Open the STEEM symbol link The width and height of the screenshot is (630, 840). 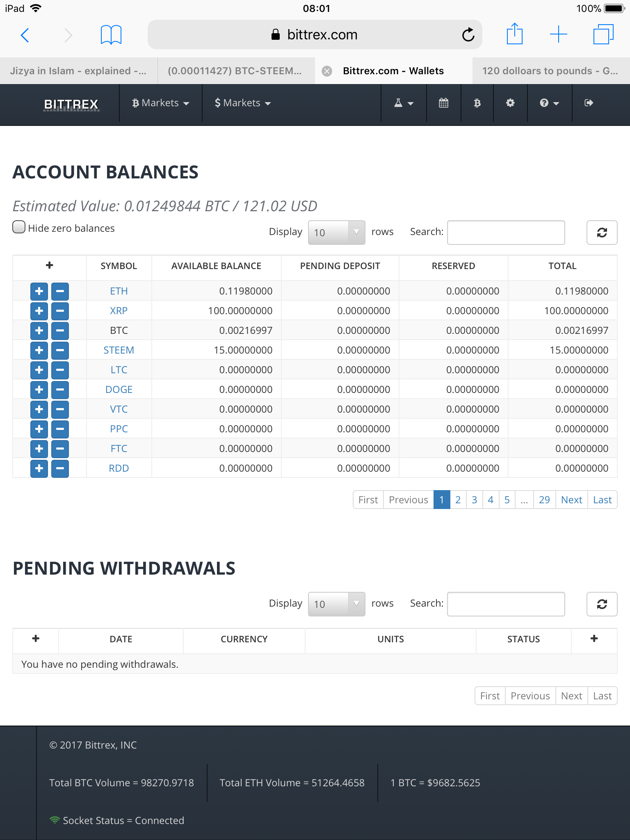119,350
